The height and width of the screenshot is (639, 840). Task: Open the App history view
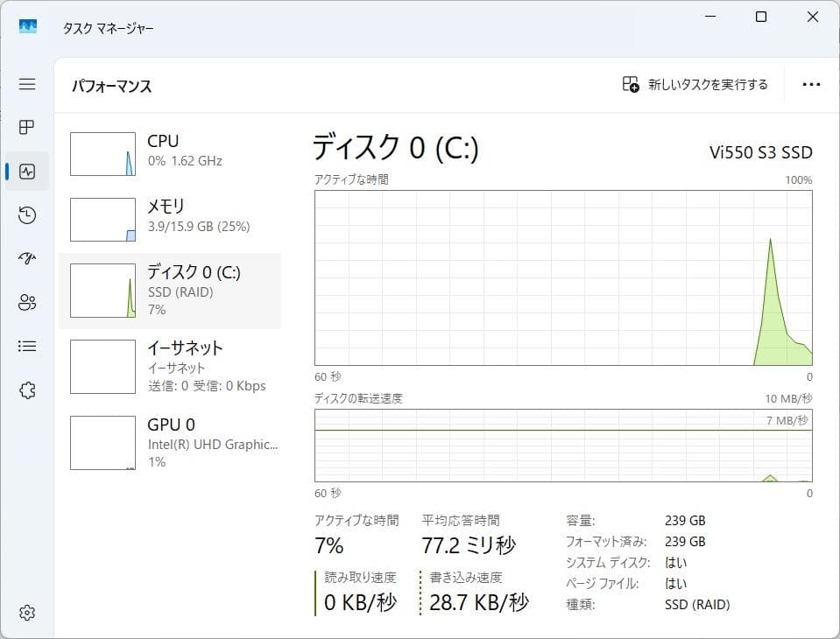point(26,214)
